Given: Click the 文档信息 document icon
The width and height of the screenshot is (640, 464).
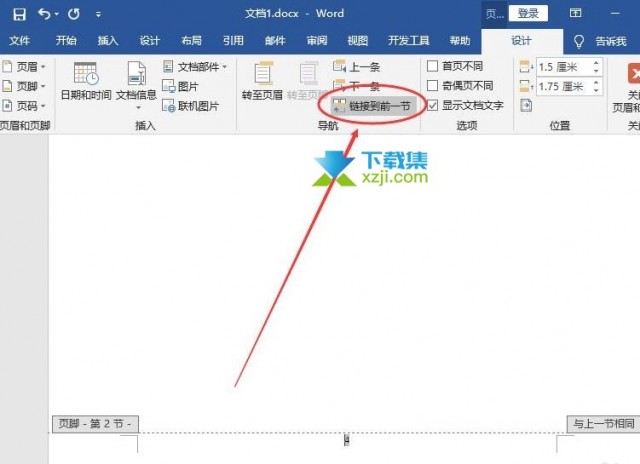Looking at the screenshot, I should pos(136,73).
